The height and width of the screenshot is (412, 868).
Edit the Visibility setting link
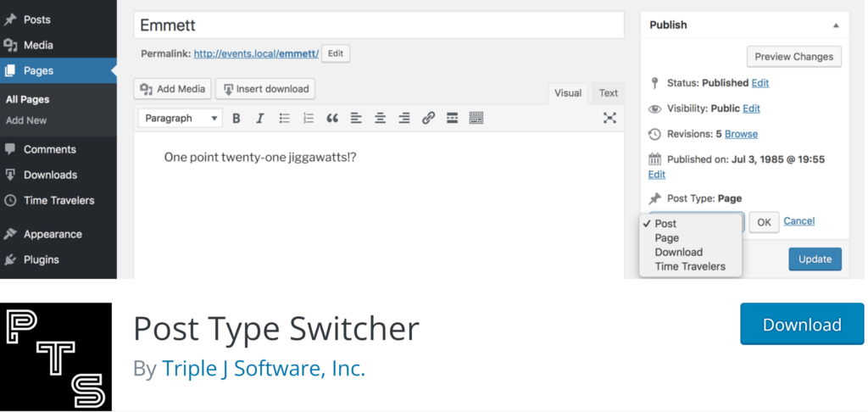[751, 109]
